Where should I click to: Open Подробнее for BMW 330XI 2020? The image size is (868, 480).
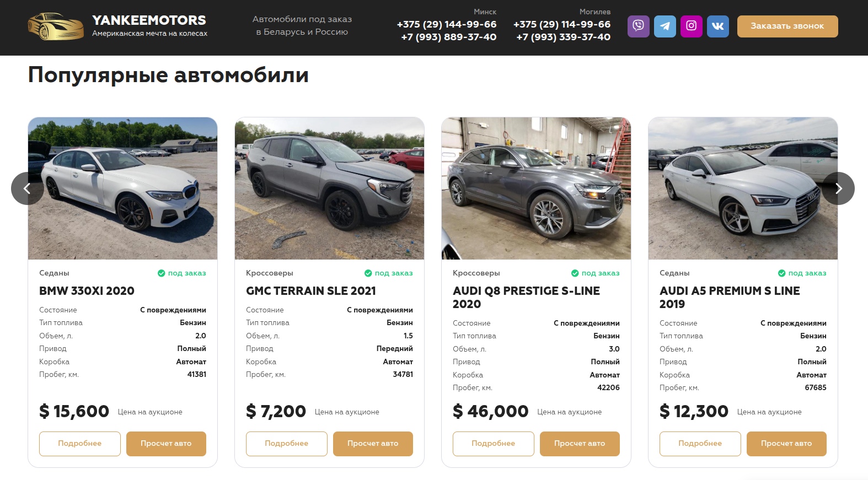[x=80, y=444]
